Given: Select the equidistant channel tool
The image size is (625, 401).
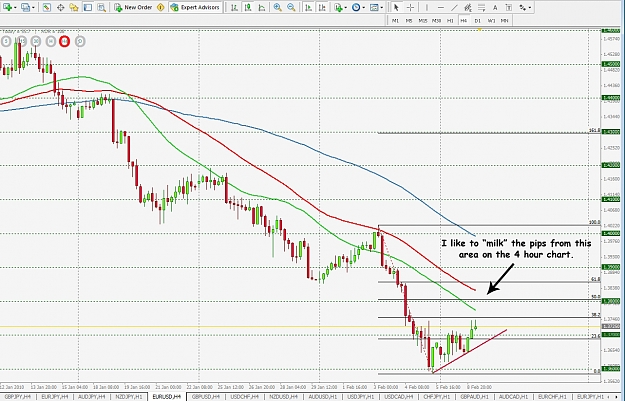Looking at the screenshot, I should (x=468, y=7).
